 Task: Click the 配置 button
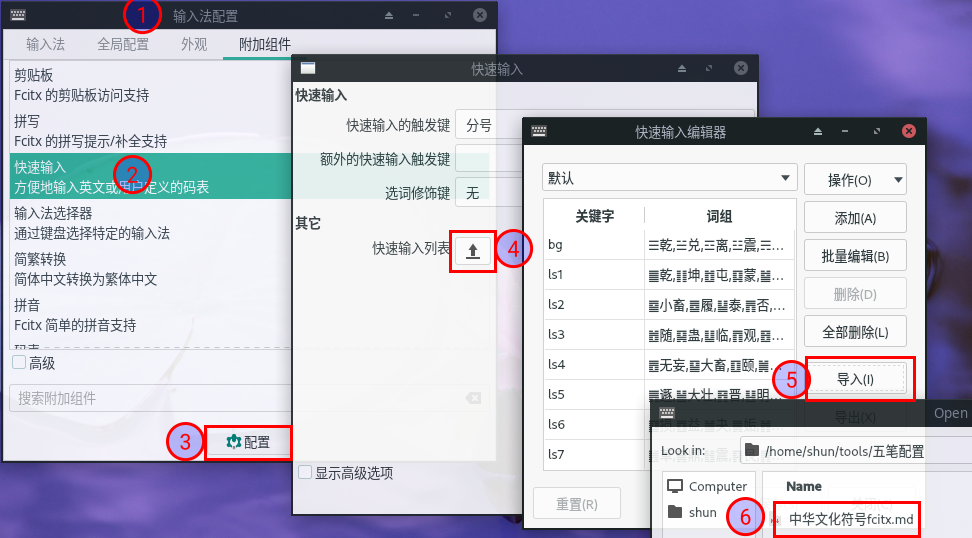tap(248, 442)
